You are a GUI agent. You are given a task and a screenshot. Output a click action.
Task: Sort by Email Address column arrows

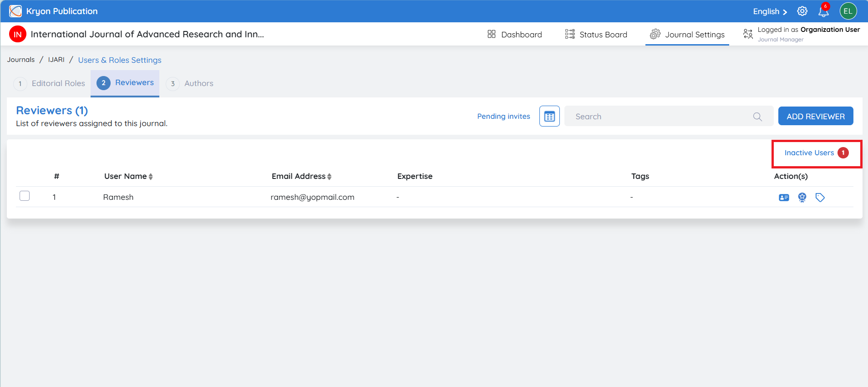pos(329,176)
